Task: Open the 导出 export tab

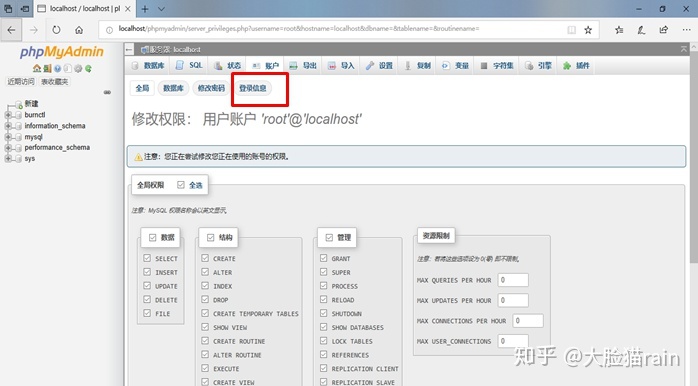Action: [303, 65]
